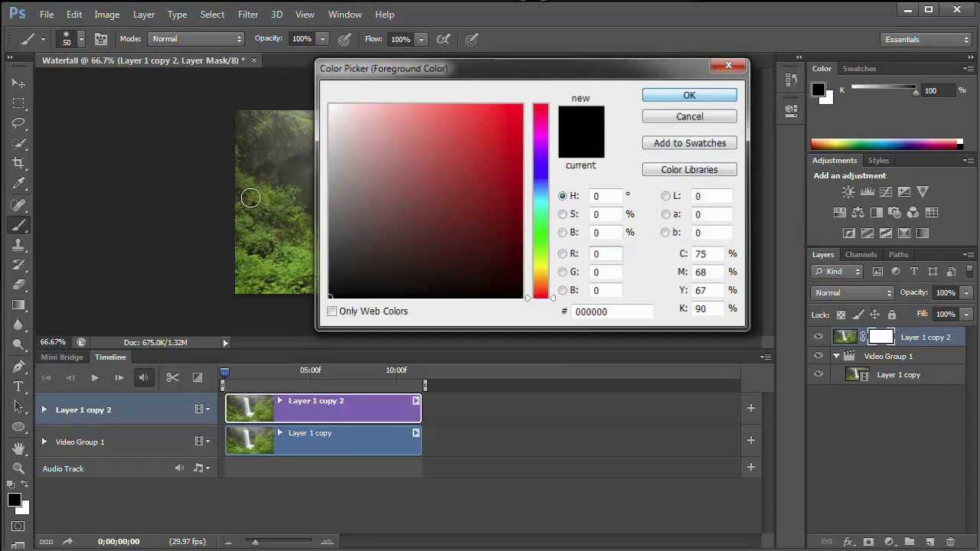The height and width of the screenshot is (551, 980).
Task: Open the Essentials workspace dropdown
Action: tap(926, 39)
